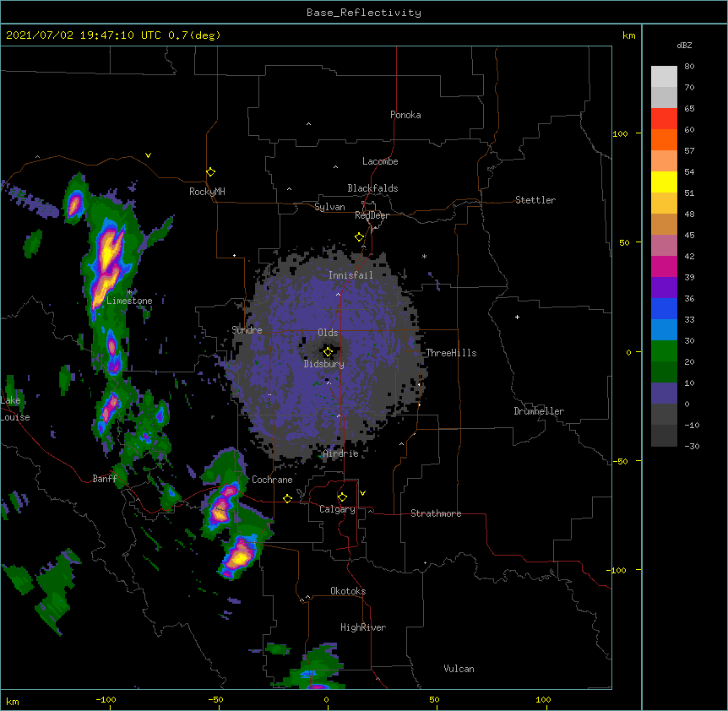Click the Sundre label
The image size is (728, 711).
pos(247,330)
